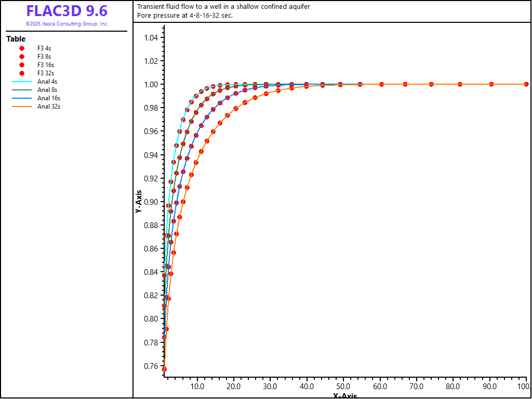The width and height of the screenshot is (532, 399).
Task: Click the 50.0 tick label on X axis
Action: pyautogui.click(x=344, y=387)
